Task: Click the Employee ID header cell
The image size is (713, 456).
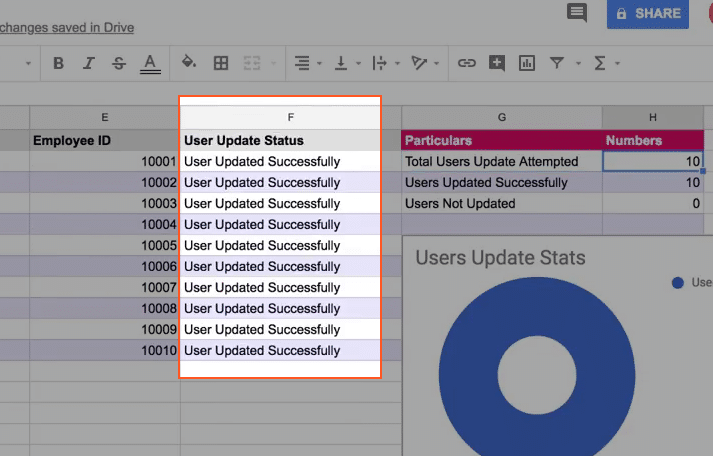Action: point(105,140)
